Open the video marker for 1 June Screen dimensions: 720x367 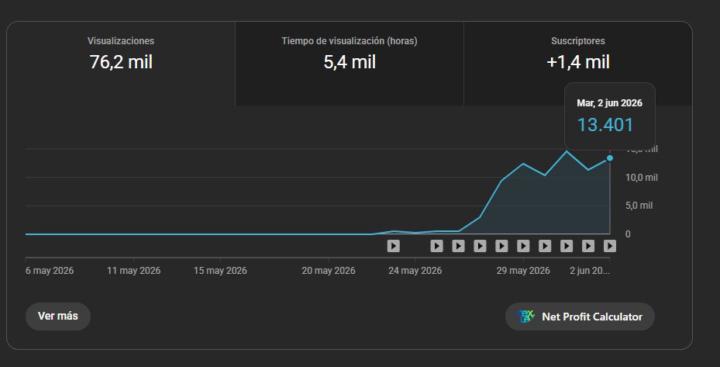(x=588, y=246)
